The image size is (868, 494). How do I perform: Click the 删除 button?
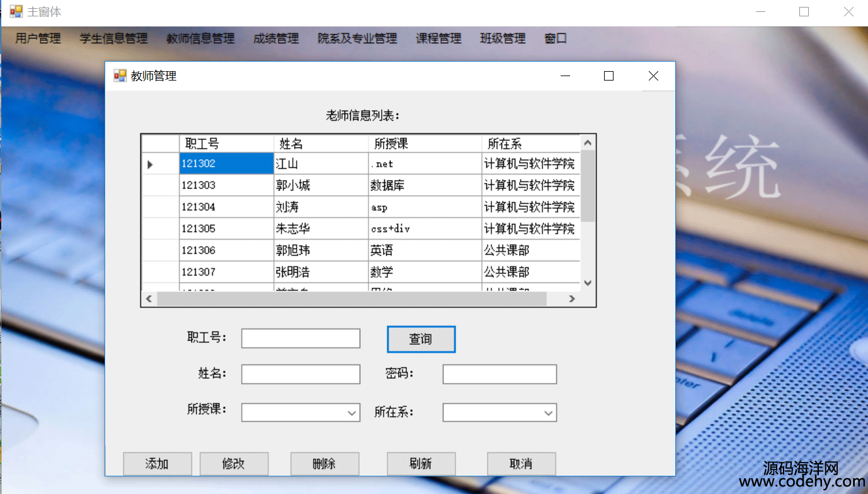[x=324, y=464]
